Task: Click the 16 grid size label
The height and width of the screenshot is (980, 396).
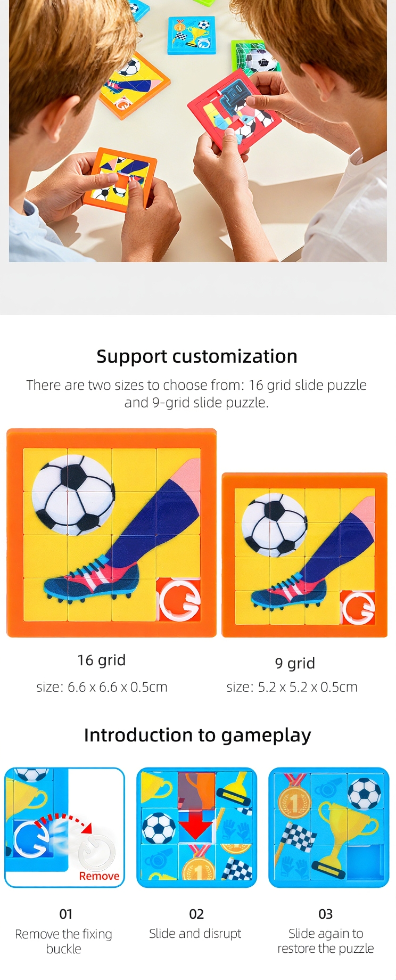Action: tap(102, 687)
